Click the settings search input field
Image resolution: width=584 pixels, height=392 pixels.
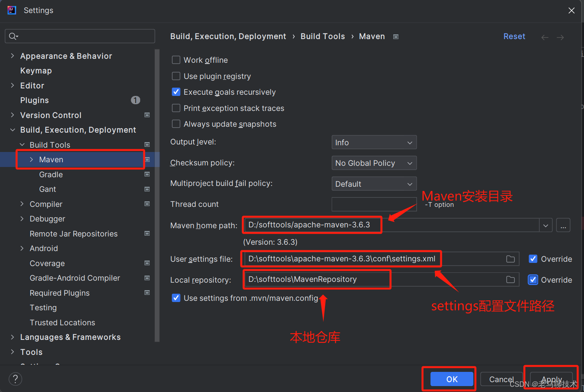pos(80,36)
